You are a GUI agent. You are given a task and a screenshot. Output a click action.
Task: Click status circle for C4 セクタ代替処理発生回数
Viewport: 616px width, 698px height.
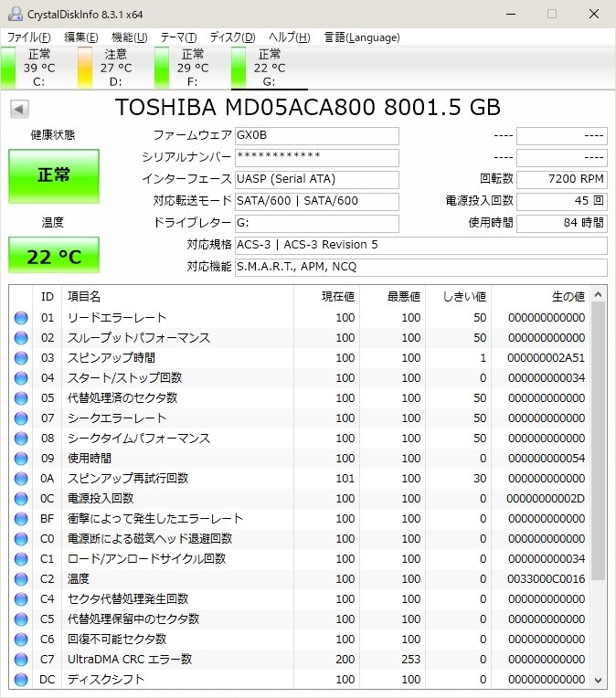(21, 599)
